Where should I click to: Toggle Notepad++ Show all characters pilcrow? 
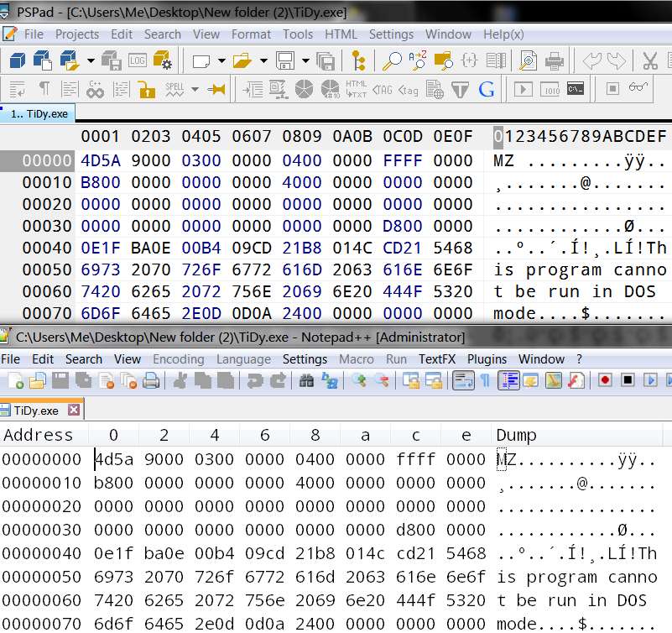486,380
